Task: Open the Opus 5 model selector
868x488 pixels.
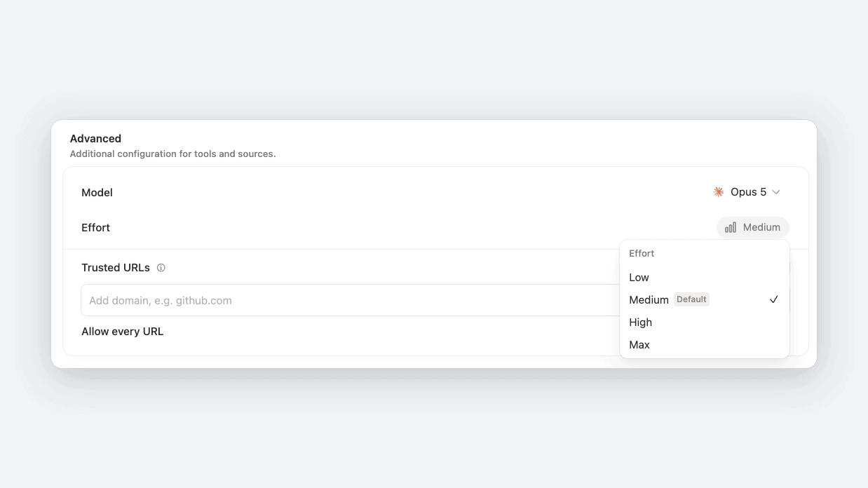Action: pyautogui.click(x=747, y=192)
